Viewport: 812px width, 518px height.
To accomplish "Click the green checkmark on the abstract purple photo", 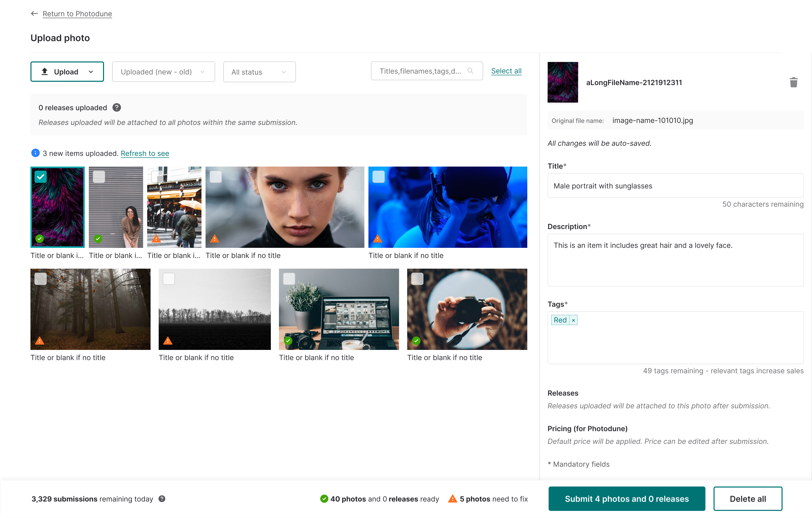I will pyautogui.click(x=40, y=239).
